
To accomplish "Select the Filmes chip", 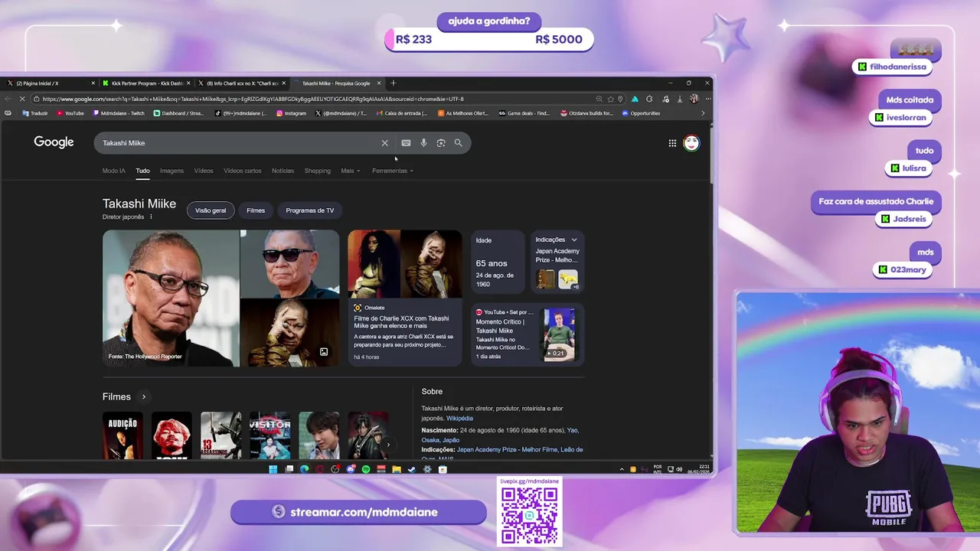I will coord(256,210).
